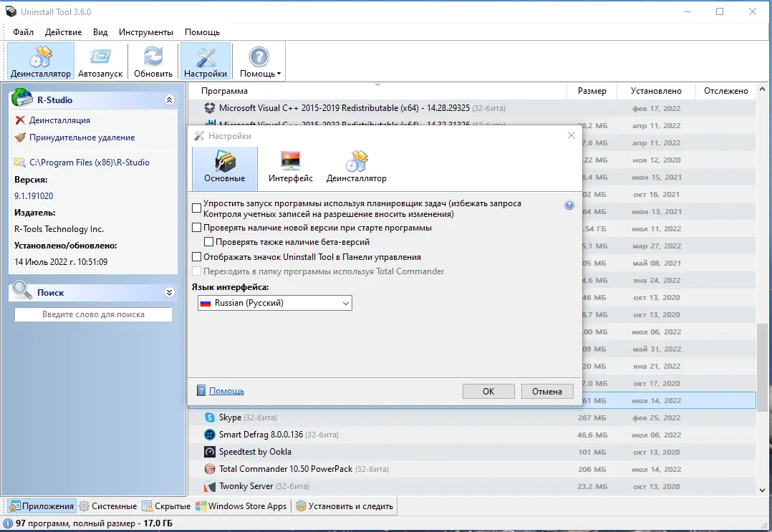Click the Smart Defrag program icon

tap(210, 435)
